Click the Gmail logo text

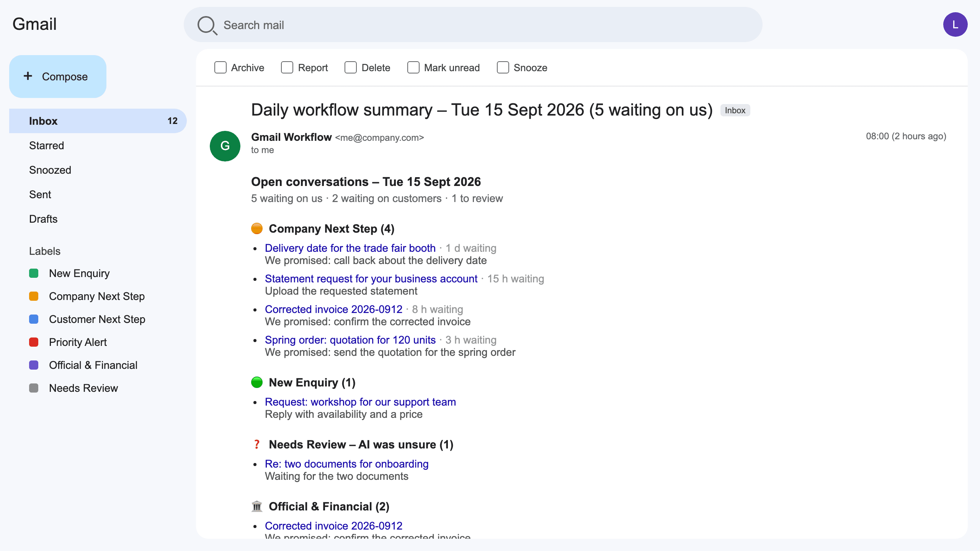tap(34, 24)
